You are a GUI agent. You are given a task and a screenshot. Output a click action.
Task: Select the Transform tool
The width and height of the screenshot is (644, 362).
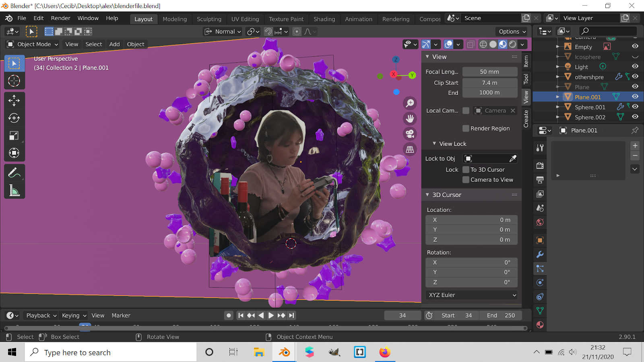pos(14,153)
